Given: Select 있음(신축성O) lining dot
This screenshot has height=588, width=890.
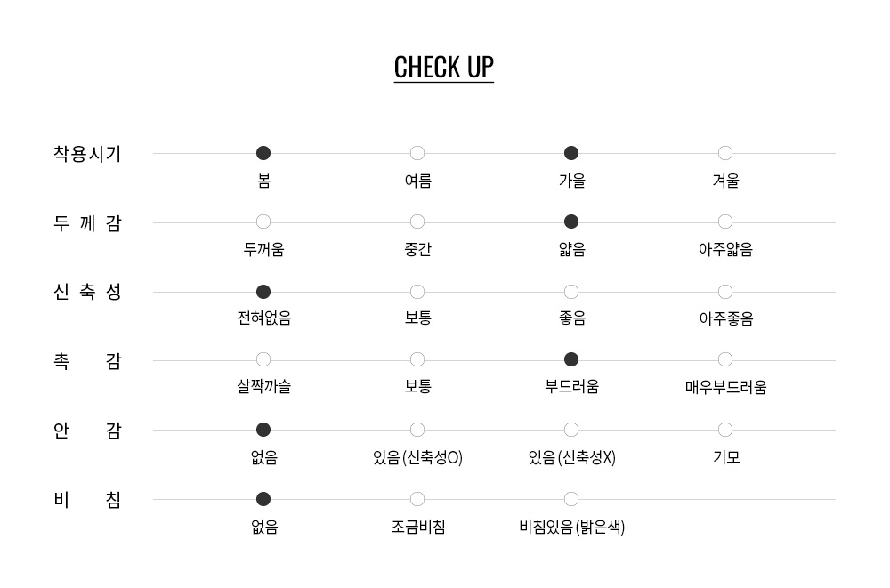Looking at the screenshot, I should click(417, 430).
